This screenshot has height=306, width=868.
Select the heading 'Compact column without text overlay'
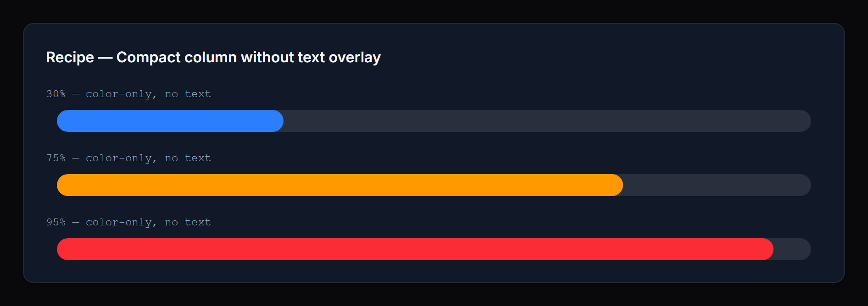pos(248,57)
